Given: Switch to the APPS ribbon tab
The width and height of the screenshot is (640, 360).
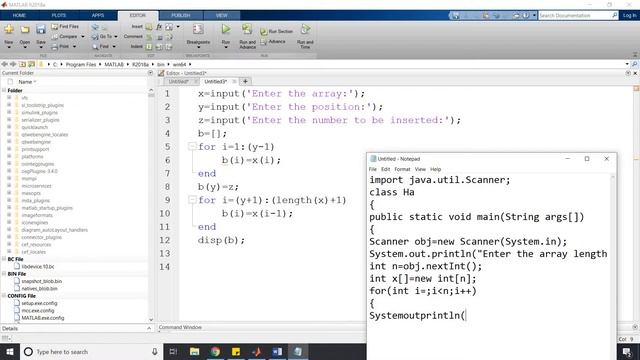Looking at the screenshot, I should (x=98, y=16).
